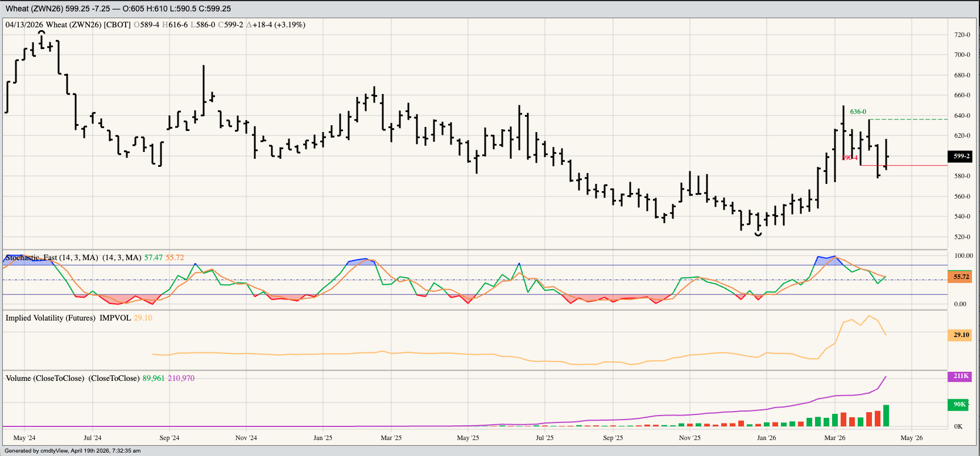980x456 pixels.
Task: Click the purple 211K volume marker
Action: coord(961,376)
